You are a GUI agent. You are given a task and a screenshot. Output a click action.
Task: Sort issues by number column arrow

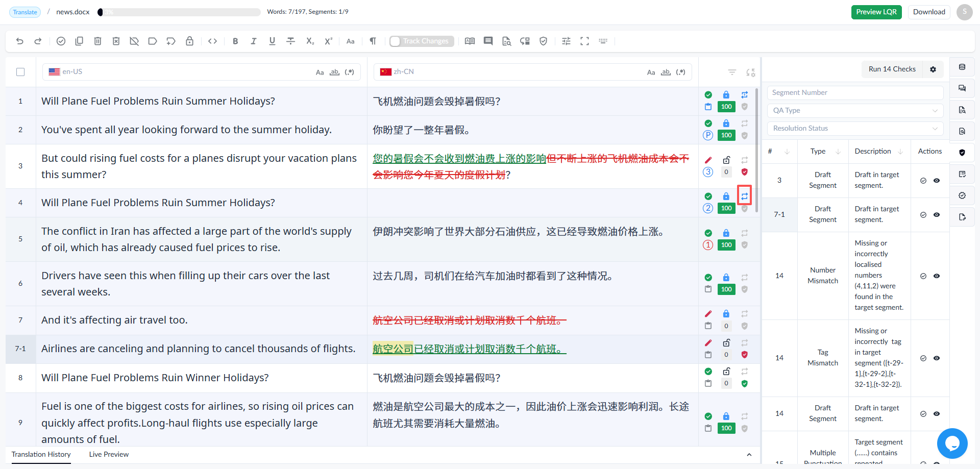tap(787, 152)
